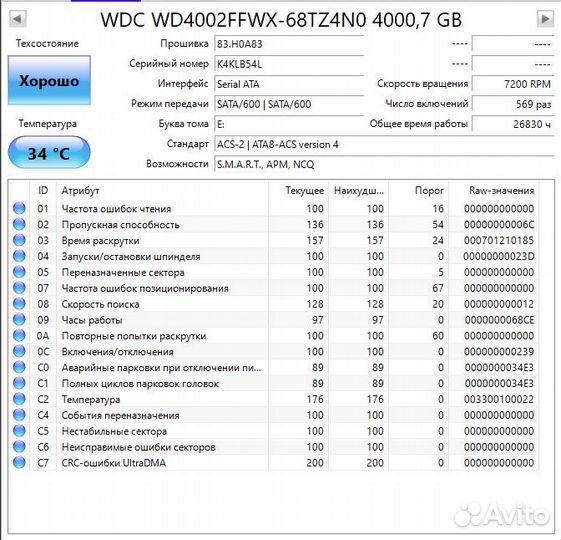Screen dimensions: 561x540
Task: Select attribute text Переназначенные сектора
Action: pos(123,273)
